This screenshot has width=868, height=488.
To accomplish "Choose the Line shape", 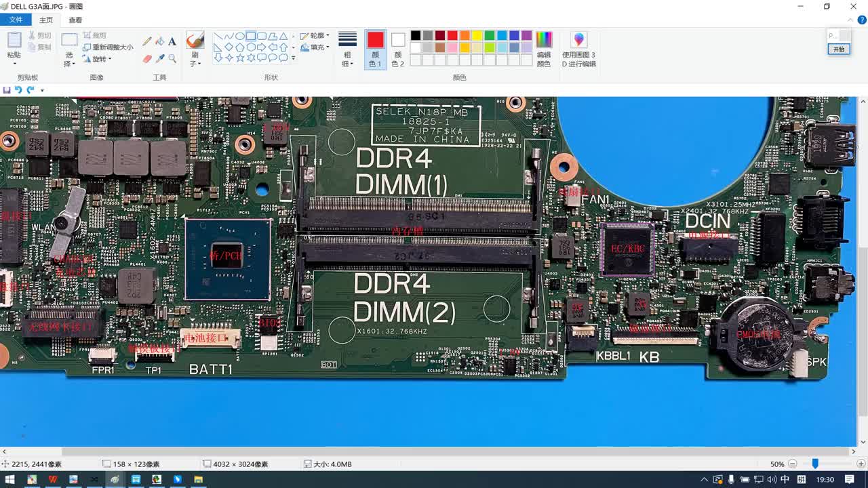I will (x=218, y=36).
